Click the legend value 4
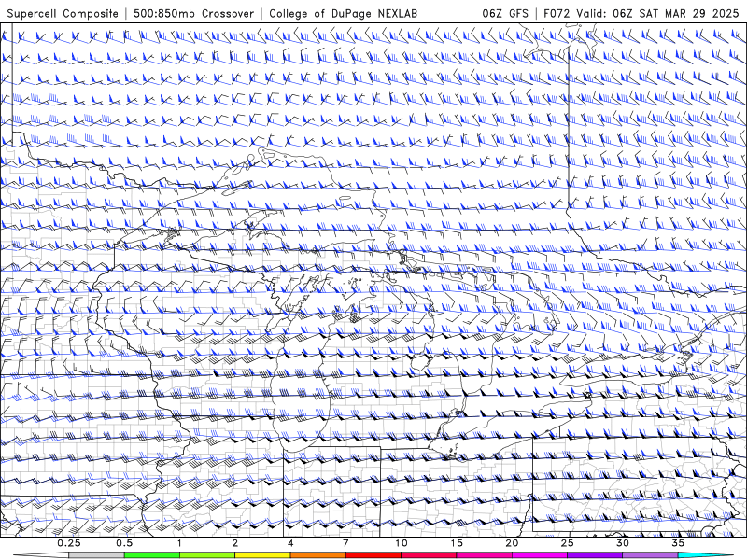 tap(290, 543)
